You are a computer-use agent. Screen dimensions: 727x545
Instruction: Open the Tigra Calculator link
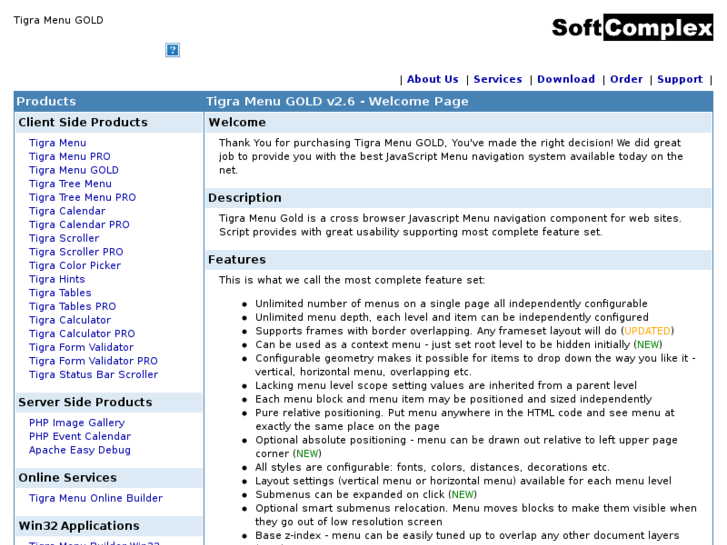pos(70,320)
